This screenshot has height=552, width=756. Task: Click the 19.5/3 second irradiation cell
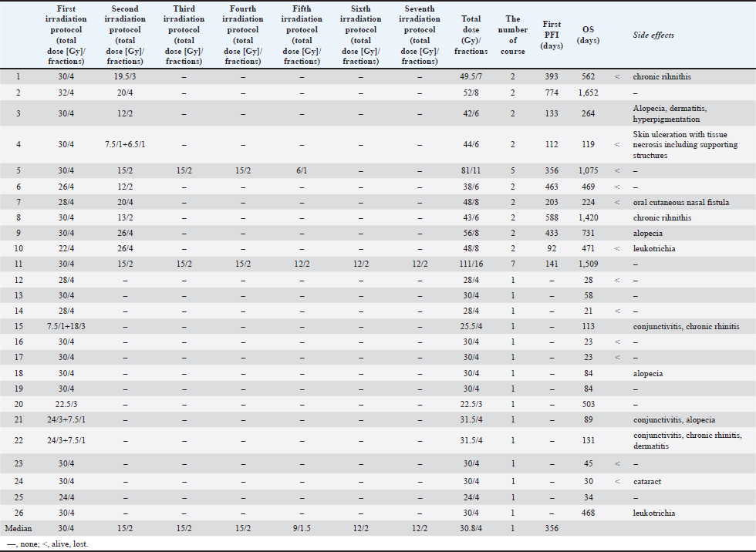125,77
